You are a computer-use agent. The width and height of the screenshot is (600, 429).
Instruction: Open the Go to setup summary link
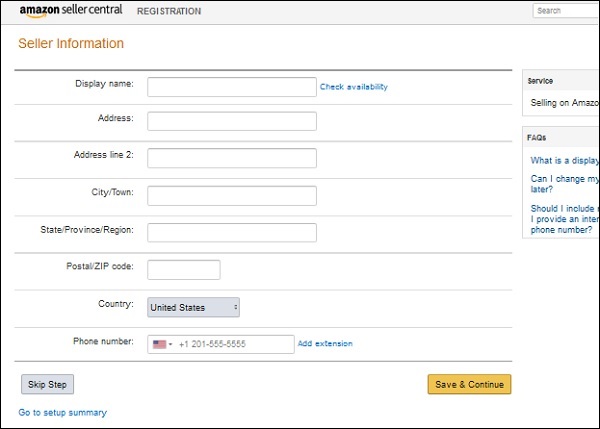pos(62,412)
